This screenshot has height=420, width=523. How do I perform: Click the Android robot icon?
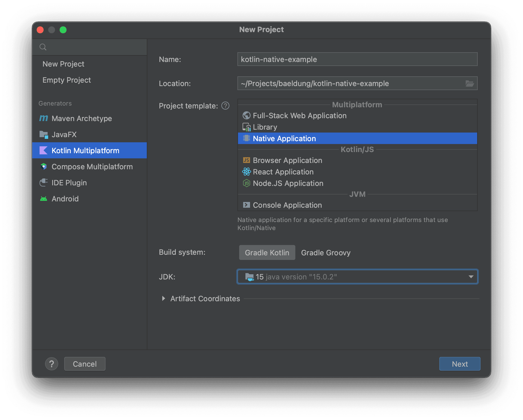pyautogui.click(x=44, y=199)
